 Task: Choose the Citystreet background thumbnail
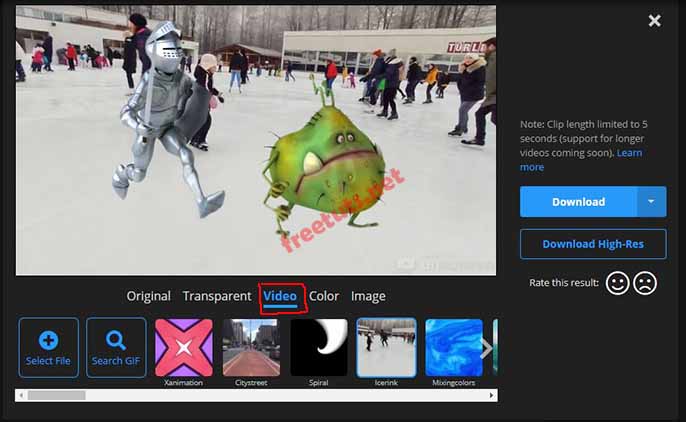click(x=251, y=348)
